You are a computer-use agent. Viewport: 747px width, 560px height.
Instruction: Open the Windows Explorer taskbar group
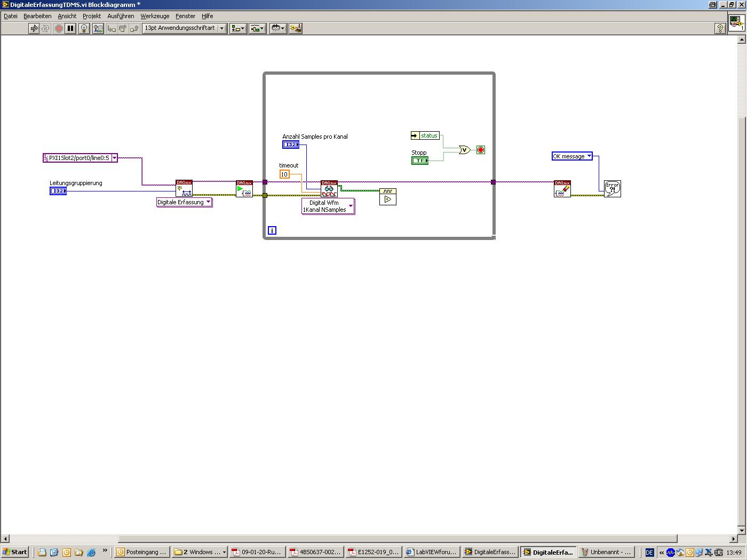[x=200, y=552]
